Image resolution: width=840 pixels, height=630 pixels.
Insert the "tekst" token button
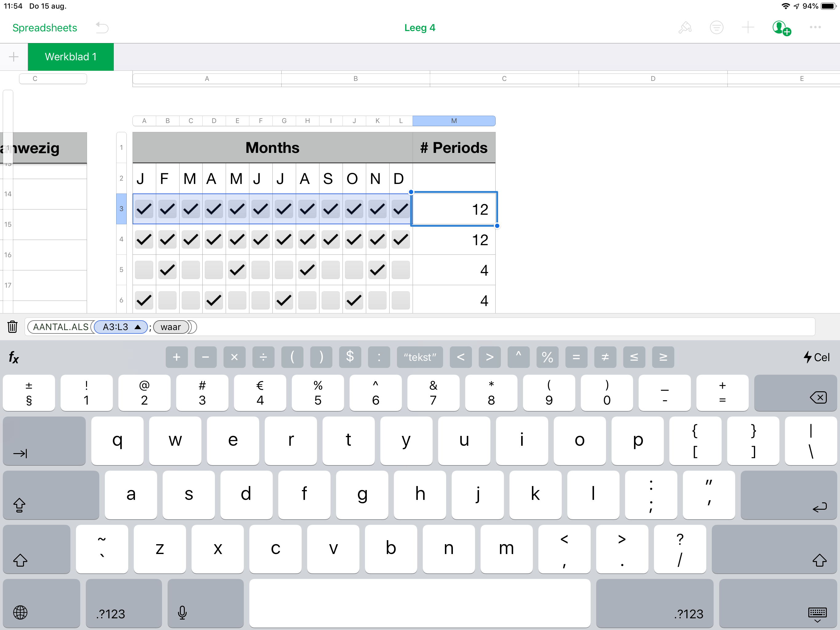[x=420, y=357]
